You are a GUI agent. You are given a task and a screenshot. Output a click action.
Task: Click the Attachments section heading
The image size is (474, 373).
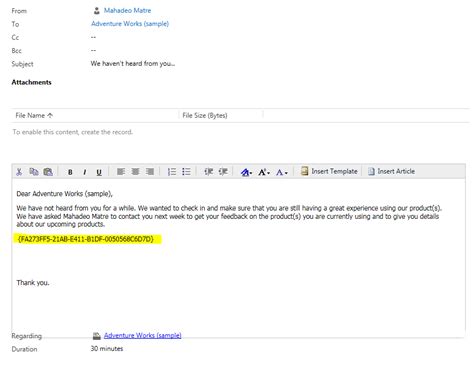point(31,82)
